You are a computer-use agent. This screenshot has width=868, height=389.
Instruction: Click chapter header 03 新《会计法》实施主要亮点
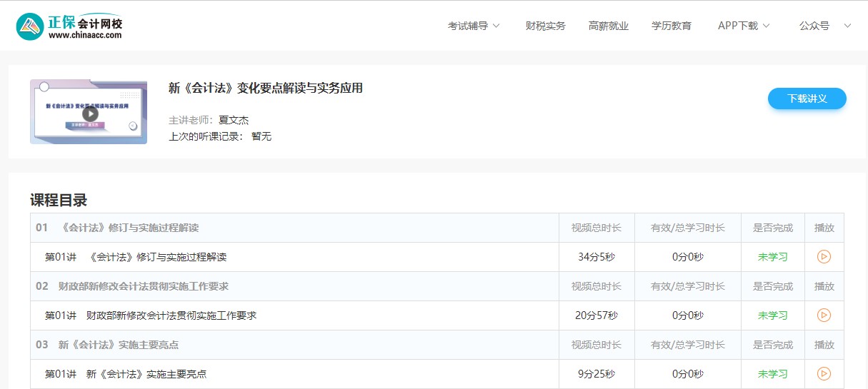(x=107, y=345)
